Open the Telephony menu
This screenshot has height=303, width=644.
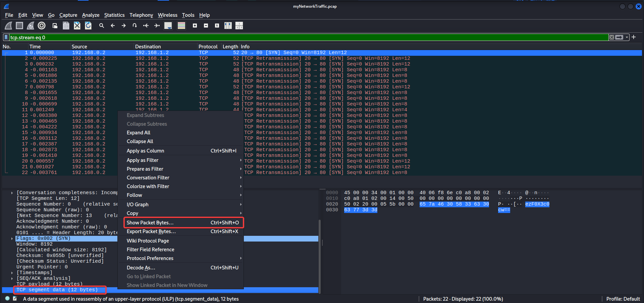[141, 15]
